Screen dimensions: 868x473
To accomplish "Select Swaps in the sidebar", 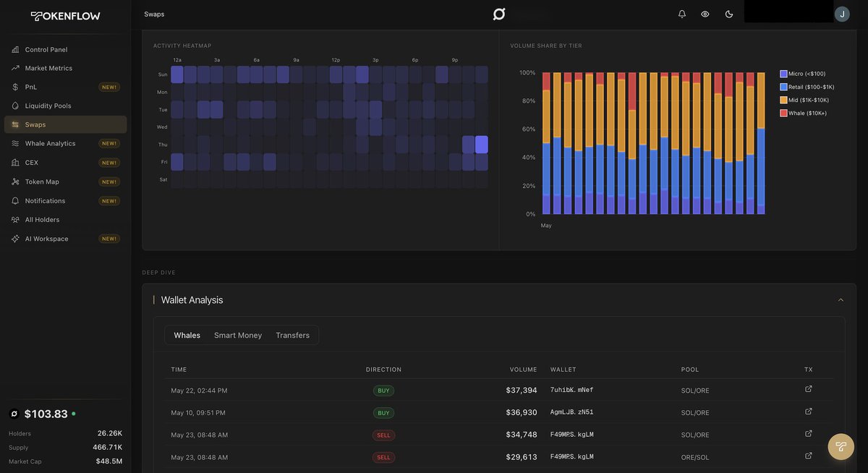I will 65,124.
